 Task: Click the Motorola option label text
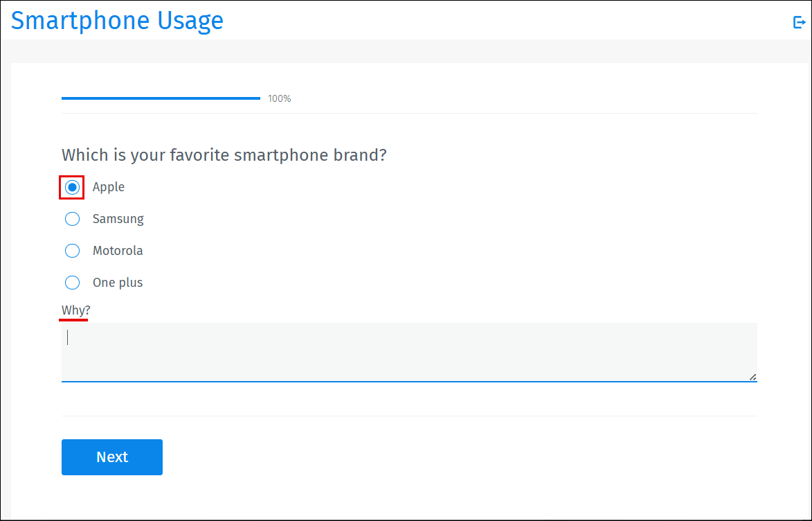tap(118, 250)
